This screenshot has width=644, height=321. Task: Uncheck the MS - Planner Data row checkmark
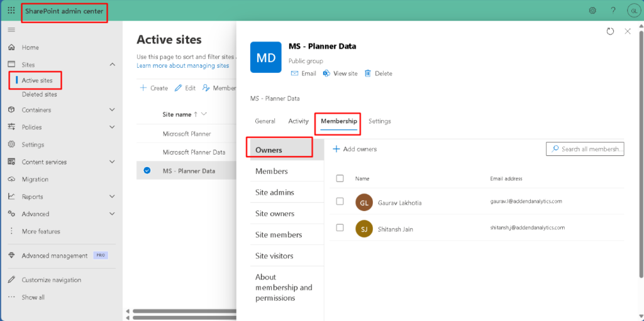[x=147, y=171]
